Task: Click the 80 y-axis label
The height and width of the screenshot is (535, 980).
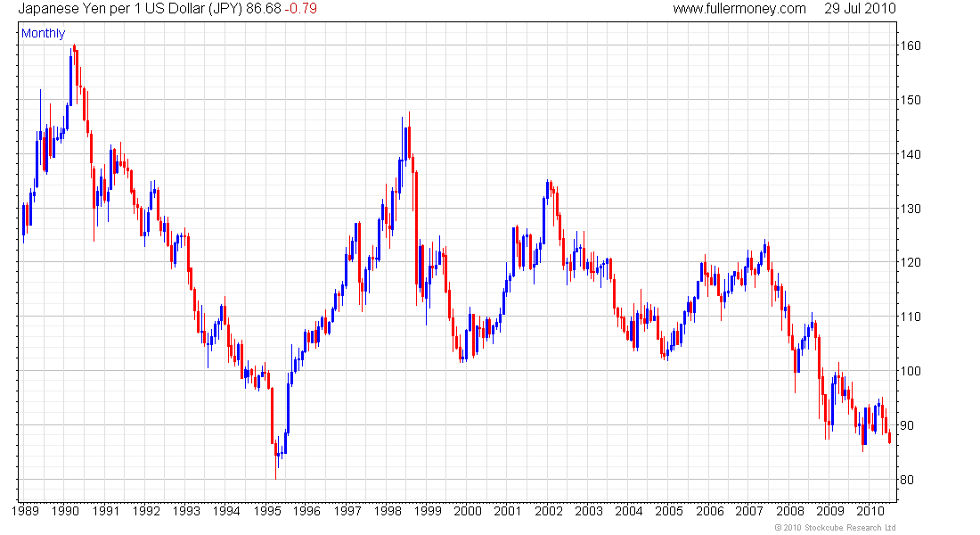Action: click(907, 480)
